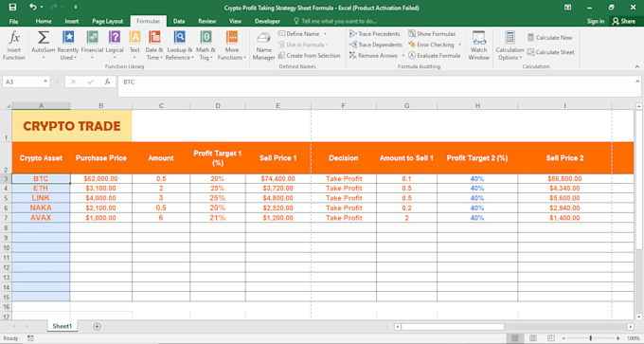The width and height of the screenshot is (644, 344).
Task: Select the ETH cell
Action: click(x=41, y=189)
